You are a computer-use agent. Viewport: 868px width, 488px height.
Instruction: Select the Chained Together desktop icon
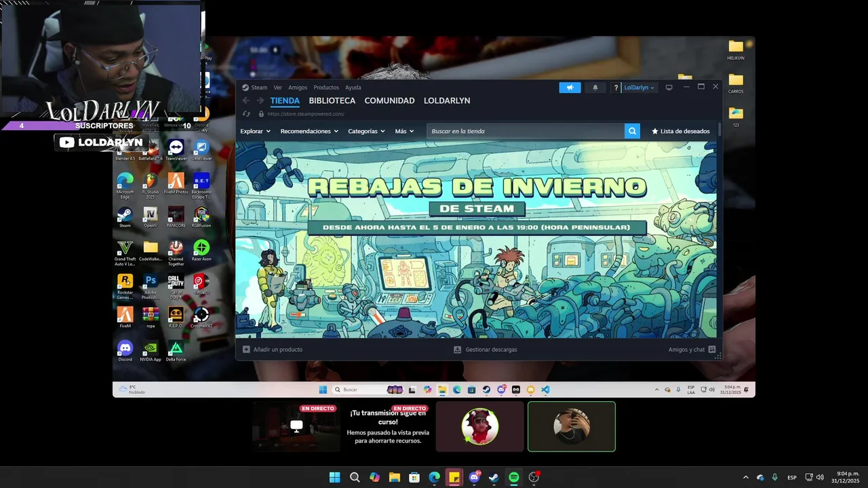176,252
